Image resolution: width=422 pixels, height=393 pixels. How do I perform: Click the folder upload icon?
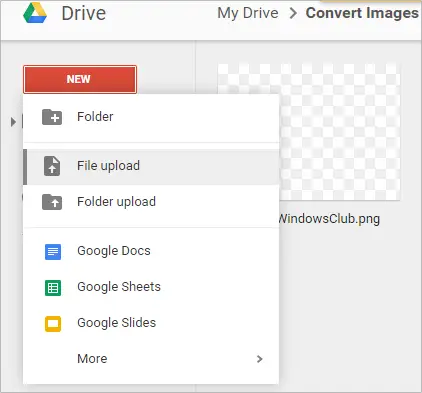tap(52, 202)
